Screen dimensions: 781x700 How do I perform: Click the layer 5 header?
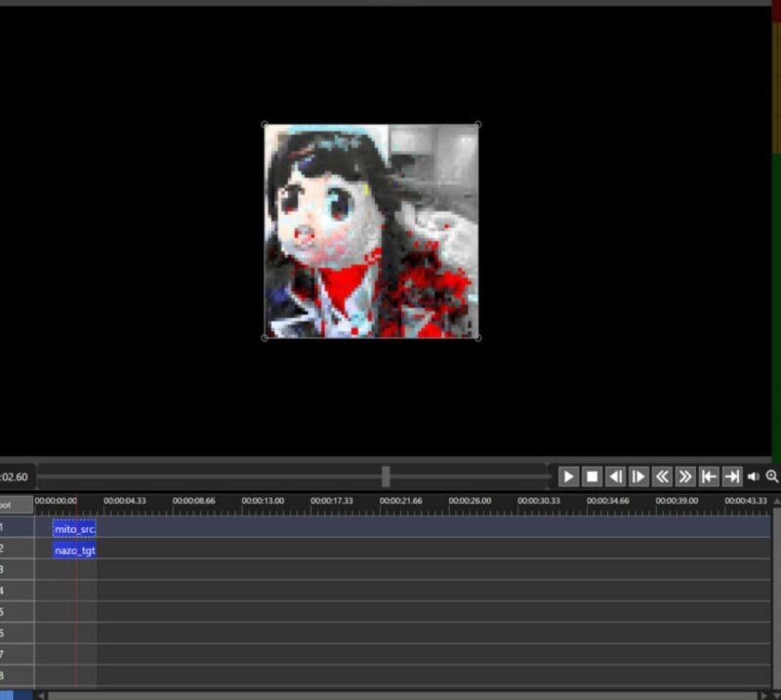17,612
